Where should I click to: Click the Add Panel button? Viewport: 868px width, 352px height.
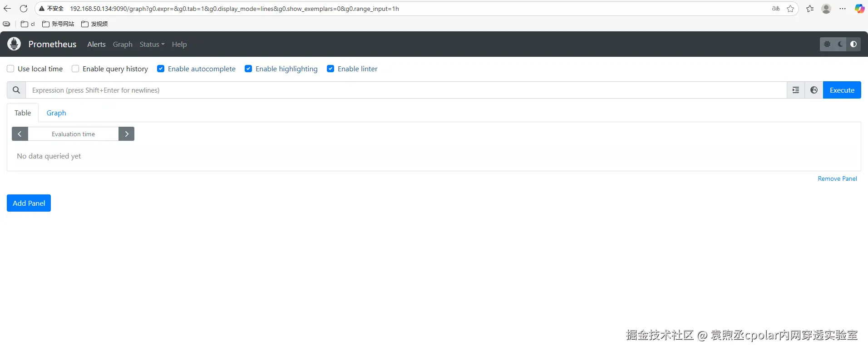coord(29,203)
